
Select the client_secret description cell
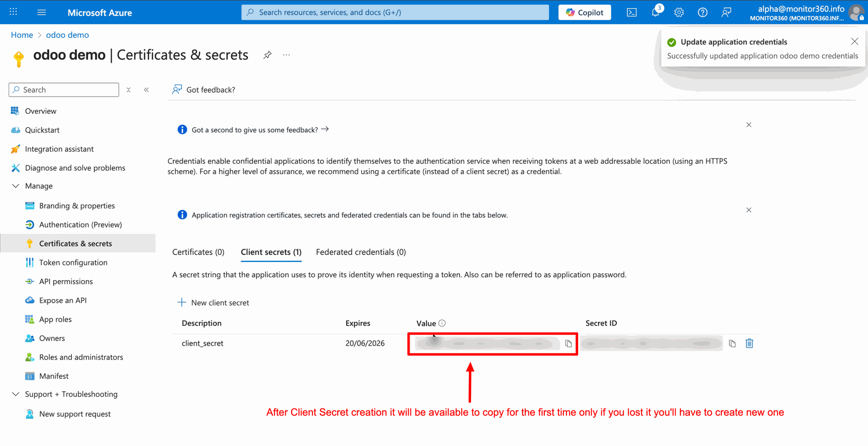tap(203, 343)
